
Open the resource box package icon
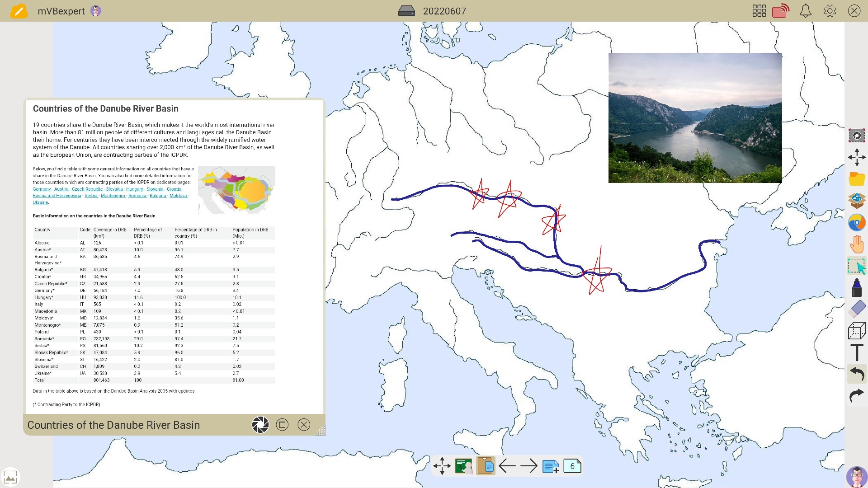[857, 200]
